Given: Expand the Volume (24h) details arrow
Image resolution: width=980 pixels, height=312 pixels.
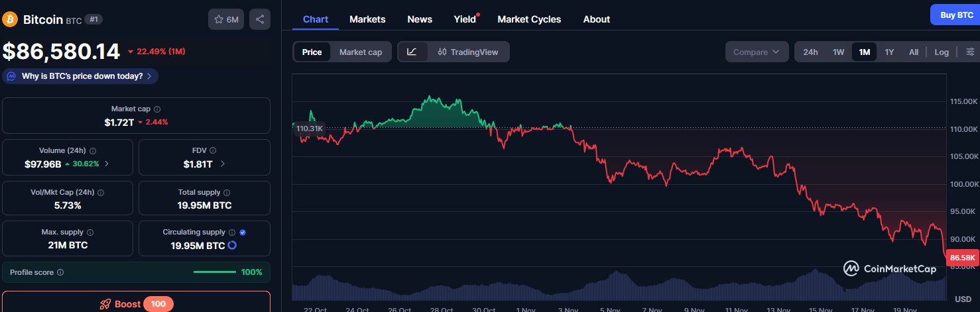Looking at the screenshot, I should 107,164.
